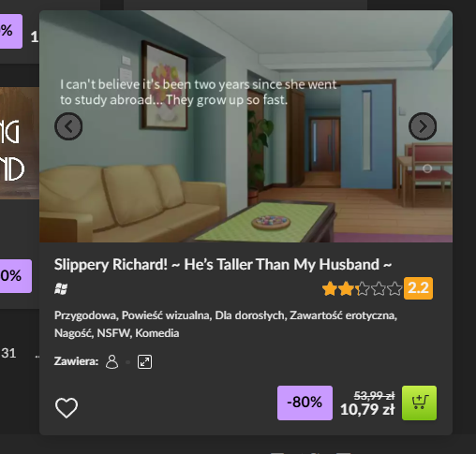Click the Windows platform icon
The height and width of the screenshot is (454, 476).
(x=61, y=288)
